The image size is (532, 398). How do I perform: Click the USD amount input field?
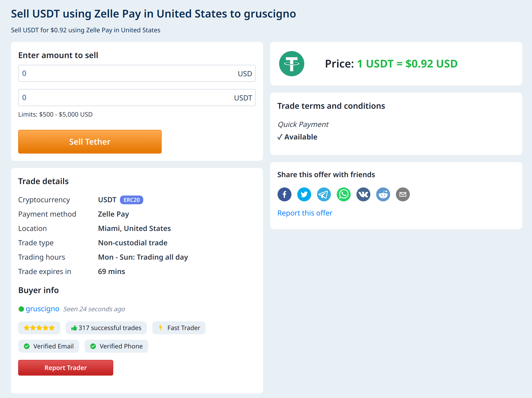pyautogui.click(x=137, y=74)
